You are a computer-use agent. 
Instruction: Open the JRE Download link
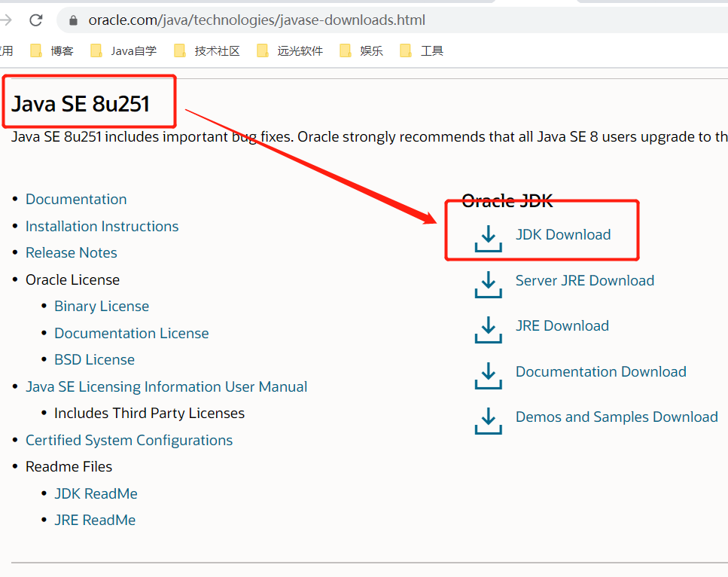pos(562,325)
